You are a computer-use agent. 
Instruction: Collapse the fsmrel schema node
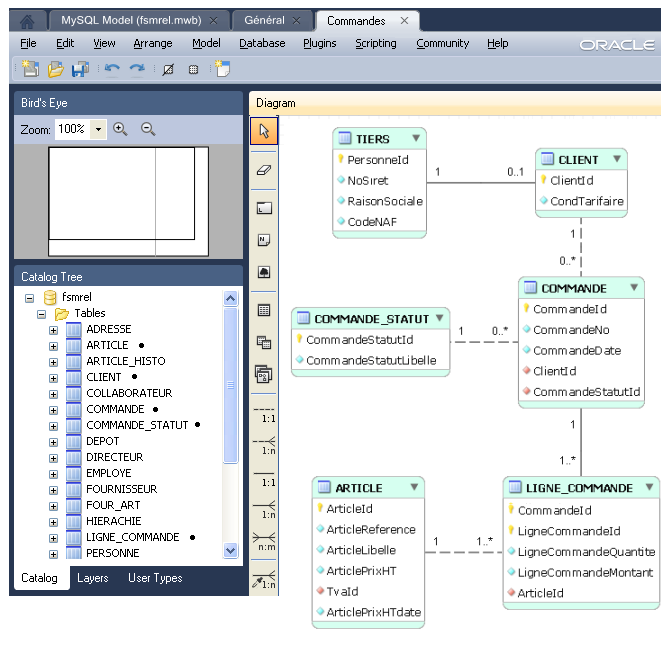click(29, 298)
